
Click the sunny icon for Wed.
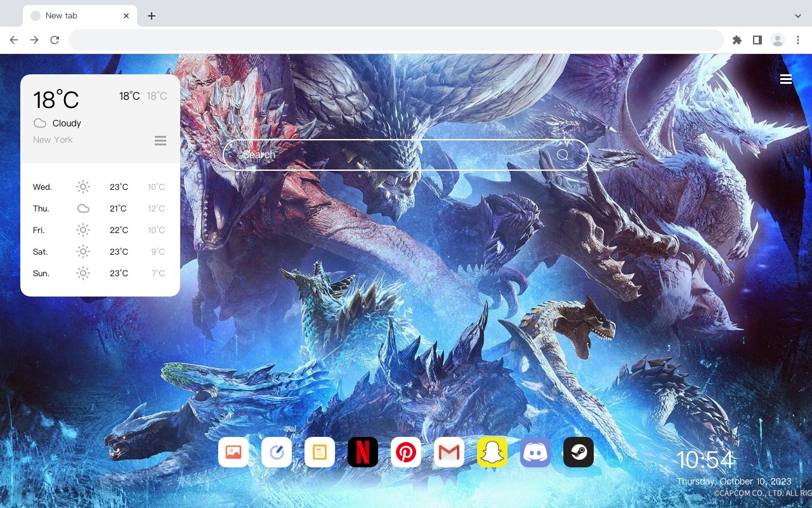[x=83, y=187]
